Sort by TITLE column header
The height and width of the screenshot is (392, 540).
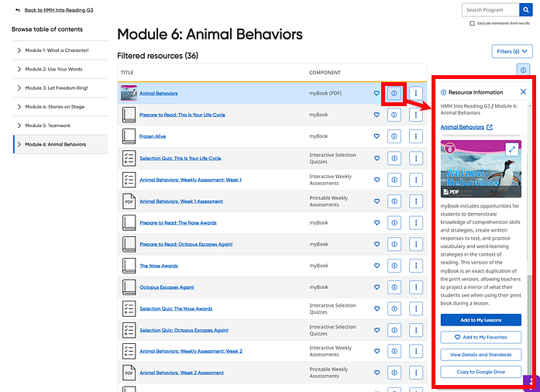(x=127, y=73)
